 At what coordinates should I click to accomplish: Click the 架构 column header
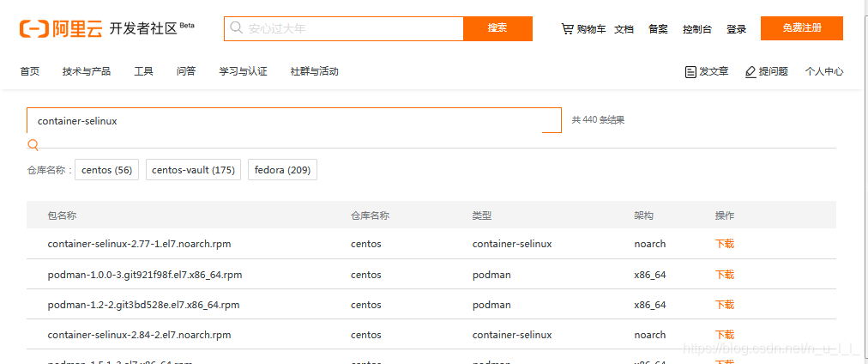(x=644, y=215)
